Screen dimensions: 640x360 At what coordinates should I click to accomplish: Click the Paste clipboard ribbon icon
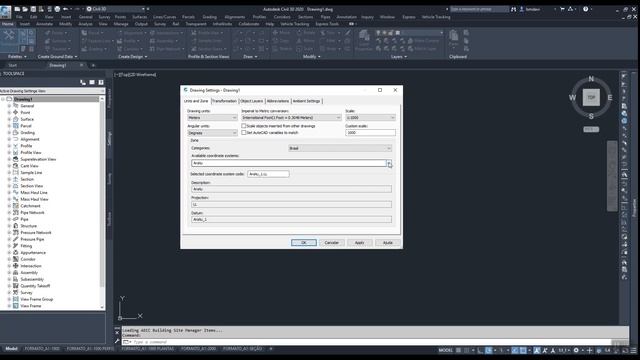(453, 37)
